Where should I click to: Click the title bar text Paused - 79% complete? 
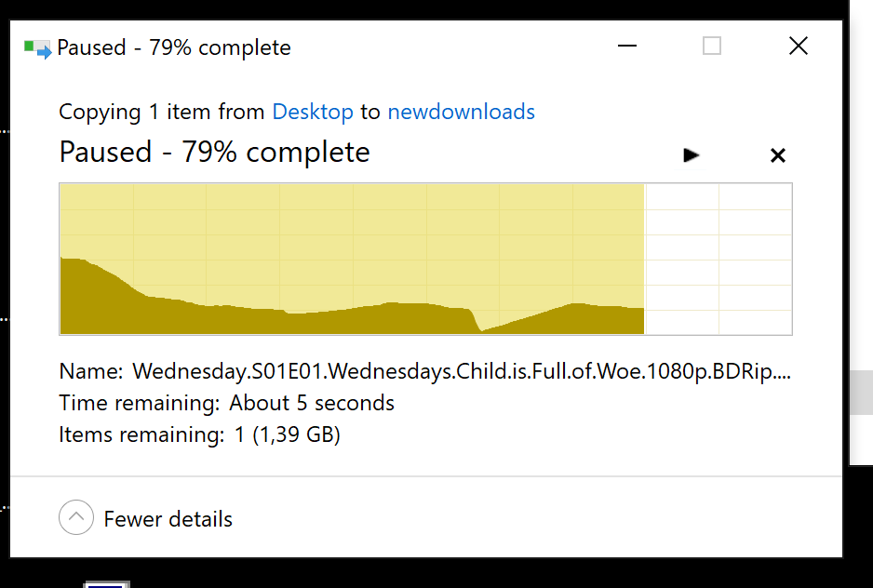tap(174, 47)
